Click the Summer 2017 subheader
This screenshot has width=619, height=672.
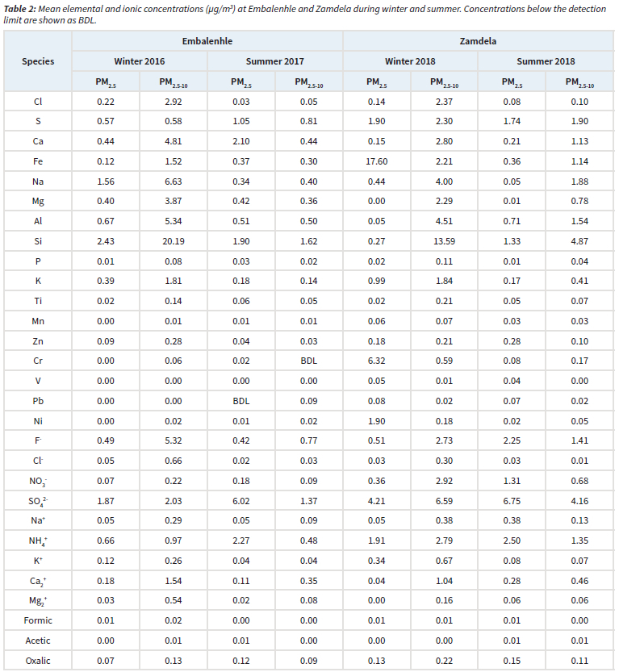275,61
